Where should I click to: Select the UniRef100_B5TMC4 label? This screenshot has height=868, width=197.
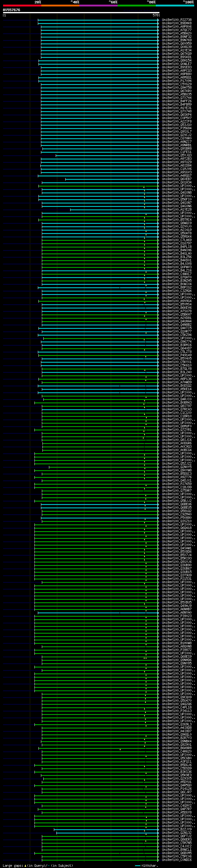(x=176, y=220)
